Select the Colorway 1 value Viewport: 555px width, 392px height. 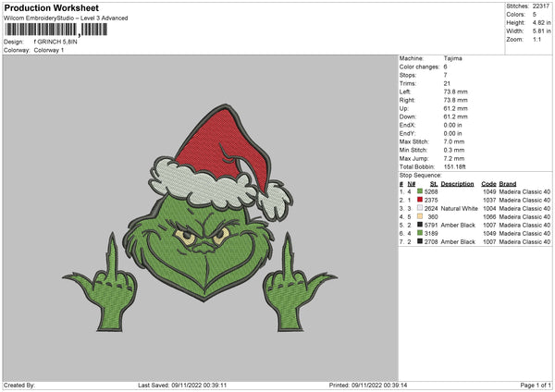[49, 50]
